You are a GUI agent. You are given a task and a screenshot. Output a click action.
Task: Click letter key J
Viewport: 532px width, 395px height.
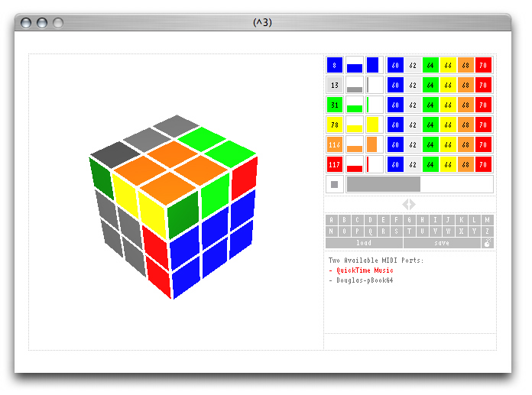(x=448, y=220)
